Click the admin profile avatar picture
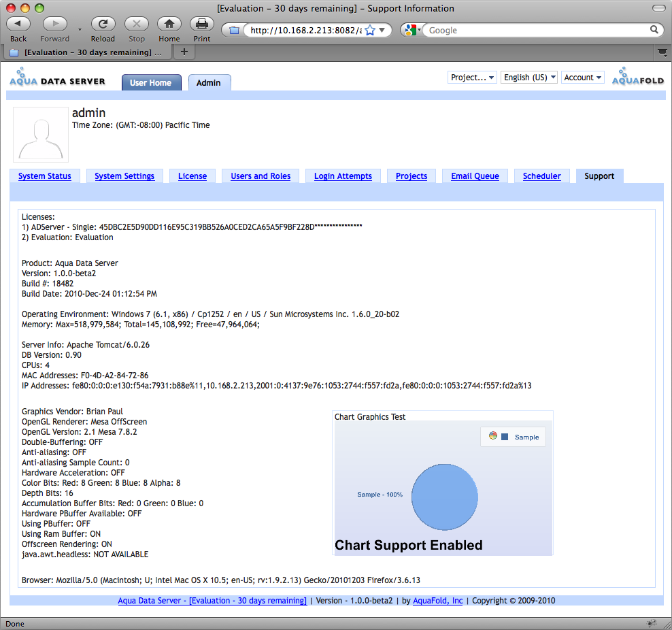Image resolution: width=672 pixels, height=630 pixels. point(41,135)
